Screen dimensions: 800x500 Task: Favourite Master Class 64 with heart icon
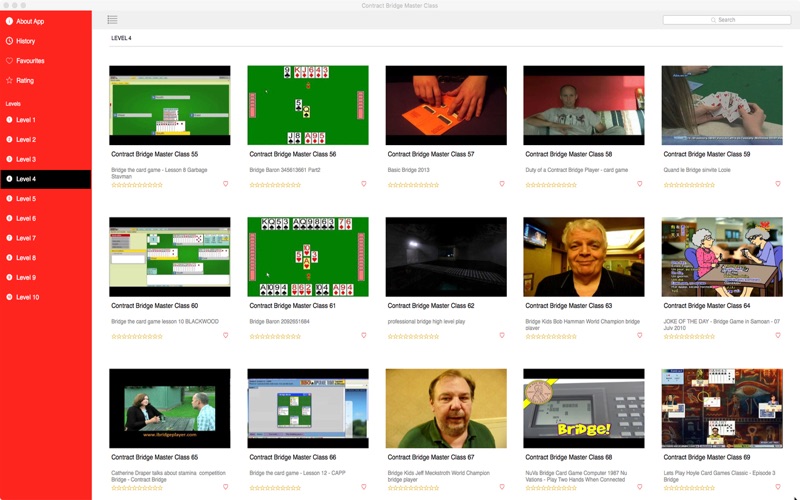point(778,335)
